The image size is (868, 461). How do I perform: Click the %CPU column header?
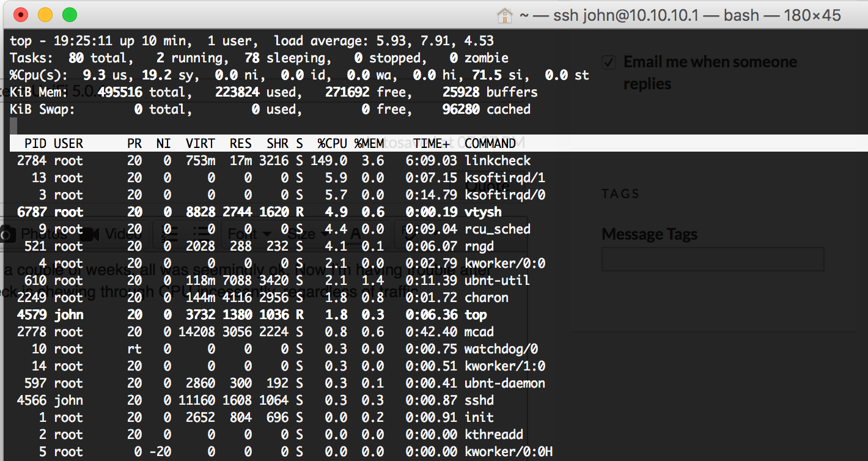click(332, 144)
